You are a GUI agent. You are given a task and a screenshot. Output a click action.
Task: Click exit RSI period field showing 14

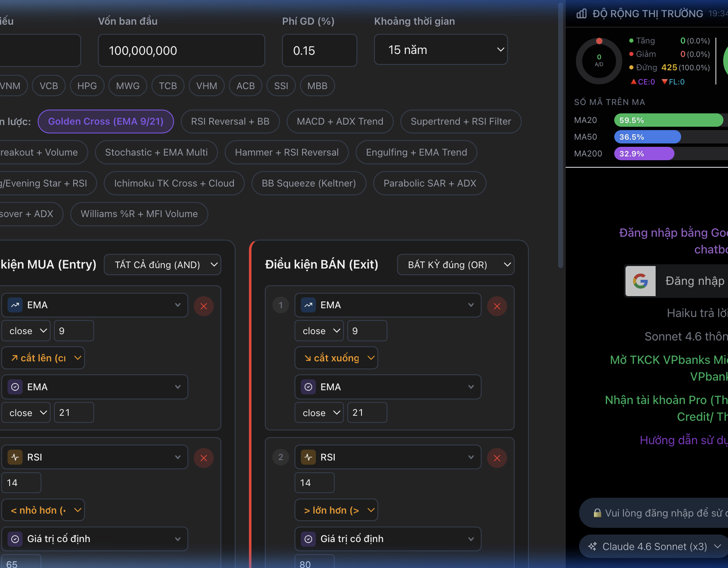(x=314, y=483)
